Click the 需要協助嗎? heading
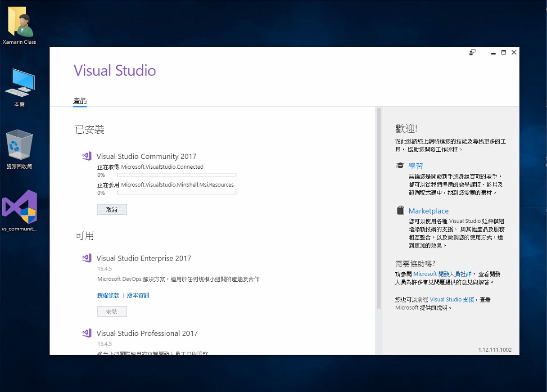Image resolution: width=547 pixels, height=392 pixels. [415, 263]
